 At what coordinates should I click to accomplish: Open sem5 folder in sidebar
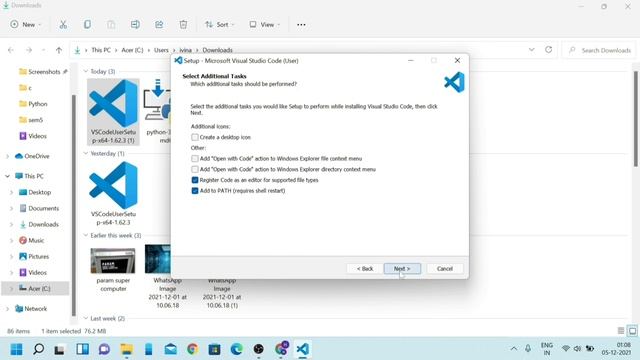31,120
